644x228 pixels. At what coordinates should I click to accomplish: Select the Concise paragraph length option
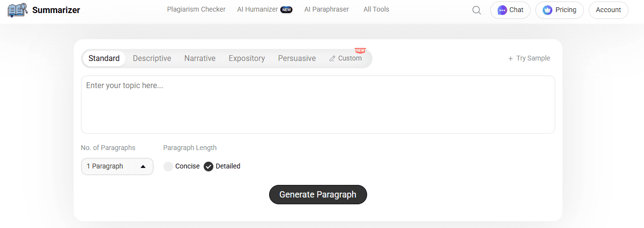click(168, 167)
